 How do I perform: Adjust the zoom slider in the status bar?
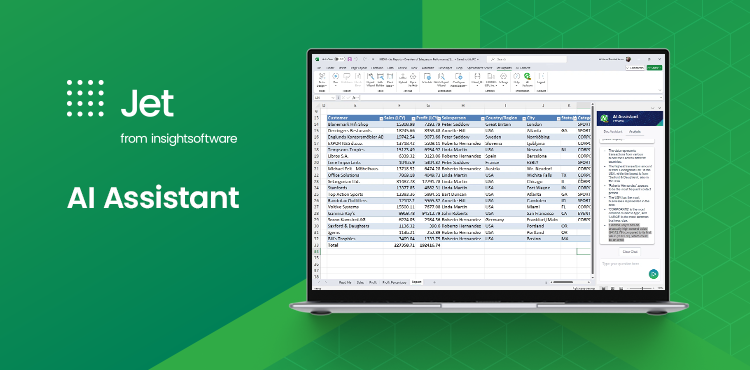click(641, 288)
